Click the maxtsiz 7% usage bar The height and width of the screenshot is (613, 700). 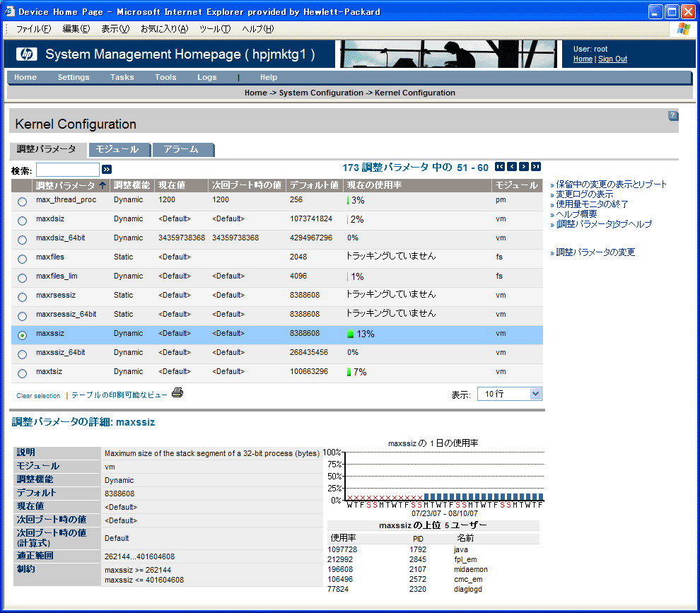(349, 372)
